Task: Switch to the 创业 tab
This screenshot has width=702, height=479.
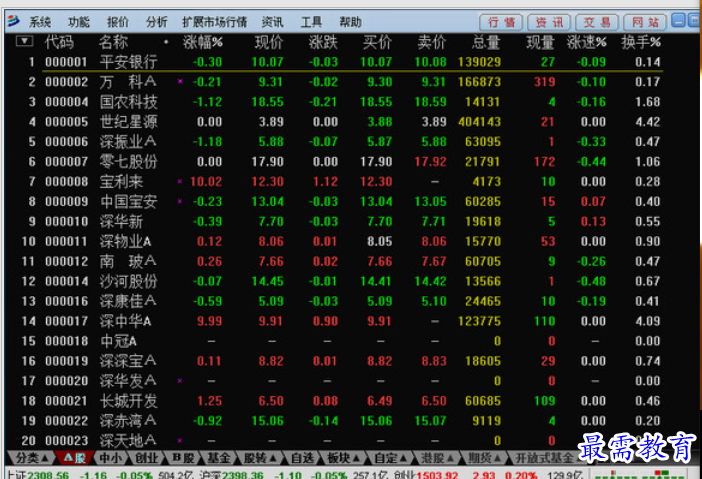Action: pyautogui.click(x=146, y=458)
